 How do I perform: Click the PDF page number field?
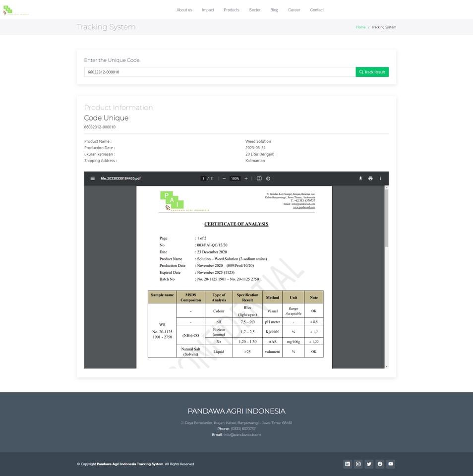(x=203, y=178)
